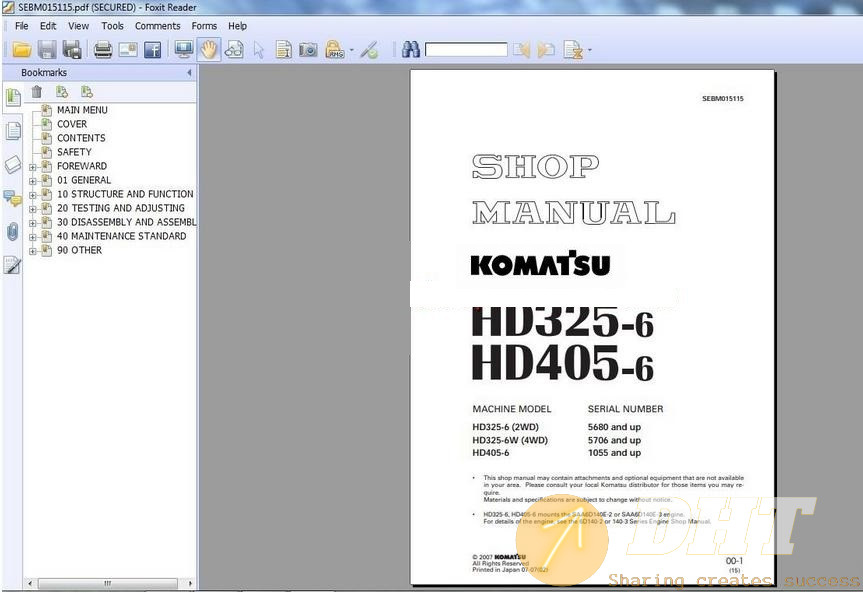This screenshot has width=863, height=593.
Task: Click the first add-bookmark icon beside trash
Action: [62, 92]
